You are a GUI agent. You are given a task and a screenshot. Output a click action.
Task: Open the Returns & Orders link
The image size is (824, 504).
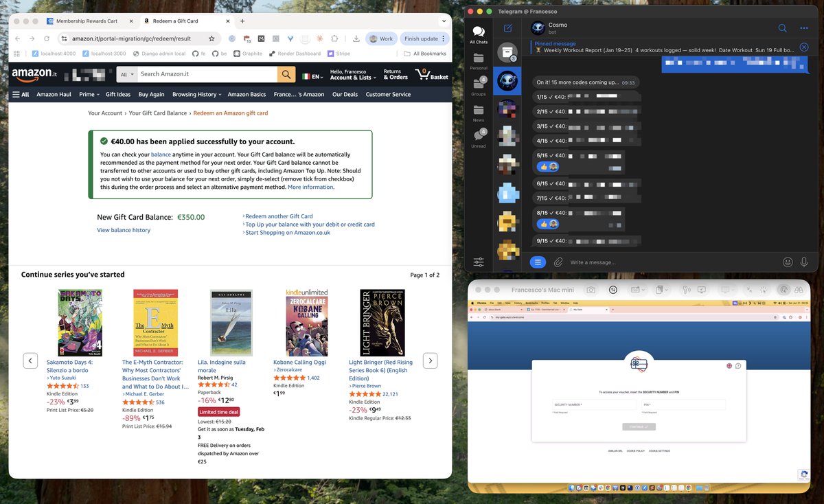pos(396,74)
